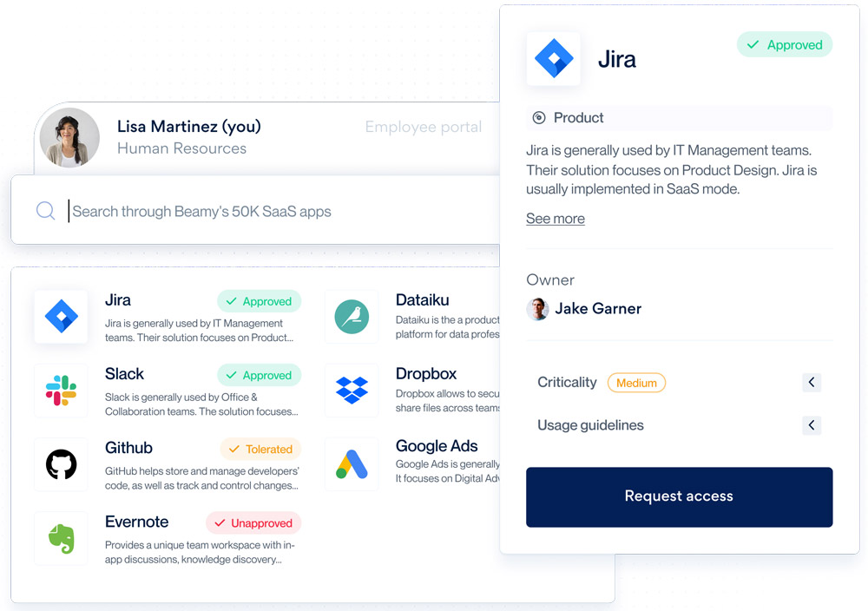Click the Usage guidelines label
Image resolution: width=868 pixels, height=611 pixels.
pyautogui.click(x=590, y=425)
